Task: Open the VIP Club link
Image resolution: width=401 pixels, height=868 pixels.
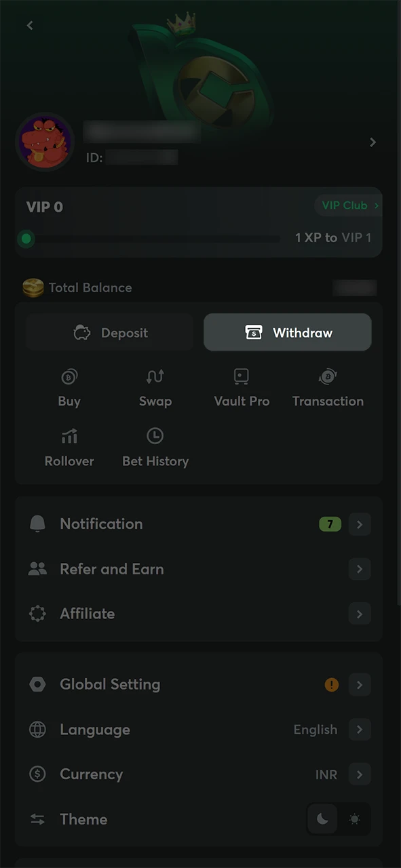Action: (x=348, y=205)
